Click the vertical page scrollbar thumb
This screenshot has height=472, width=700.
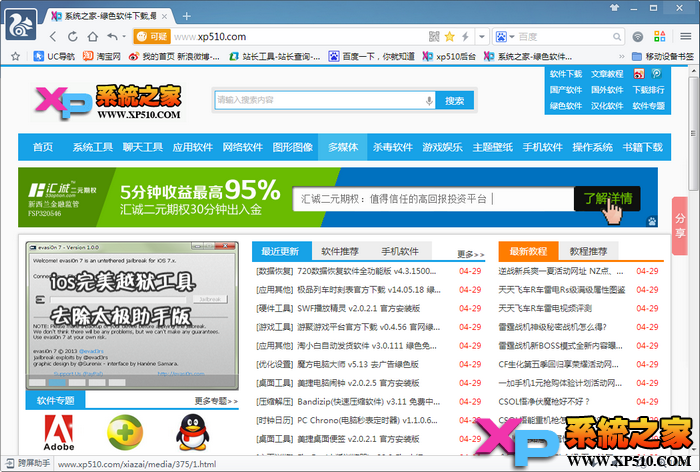click(693, 133)
